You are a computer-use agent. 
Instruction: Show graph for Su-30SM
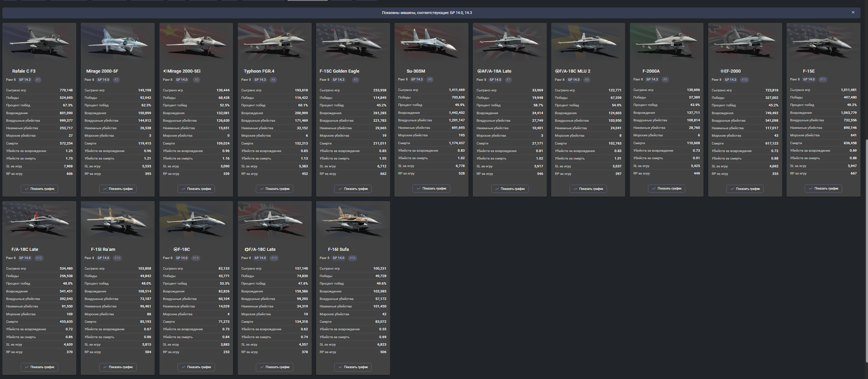click(431, 188)
